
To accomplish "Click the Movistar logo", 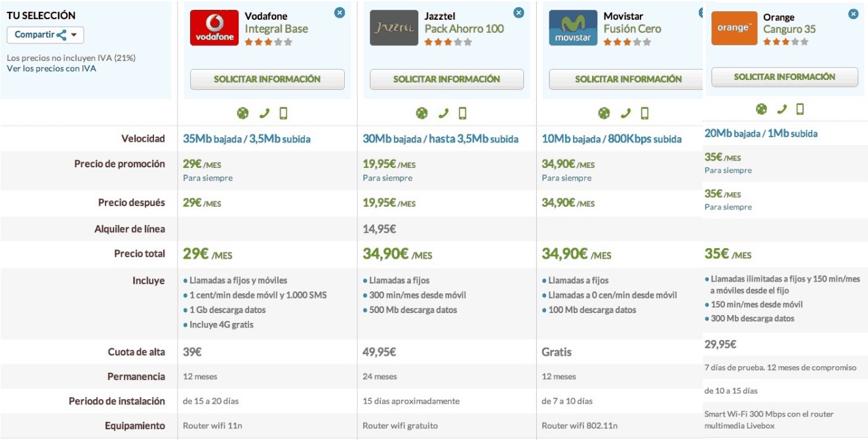I will pos(573,28).
